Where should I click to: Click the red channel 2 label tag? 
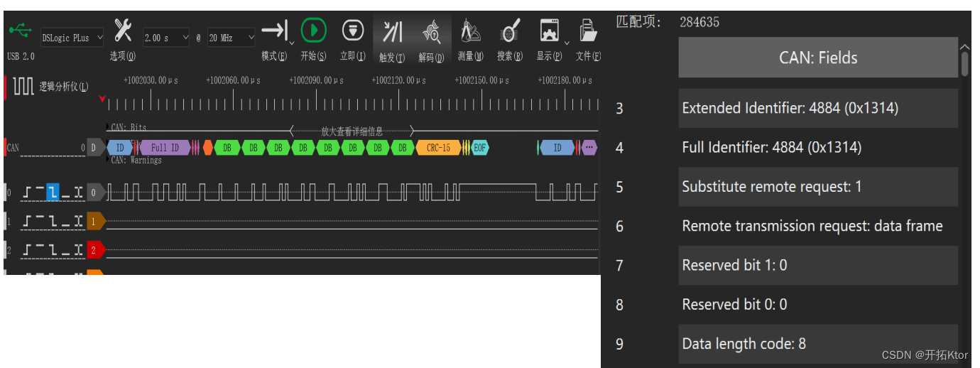click(95, 249)
